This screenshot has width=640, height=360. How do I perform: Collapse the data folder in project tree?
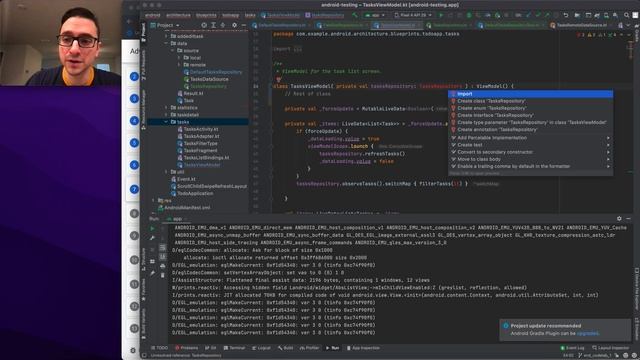point(166,43)
